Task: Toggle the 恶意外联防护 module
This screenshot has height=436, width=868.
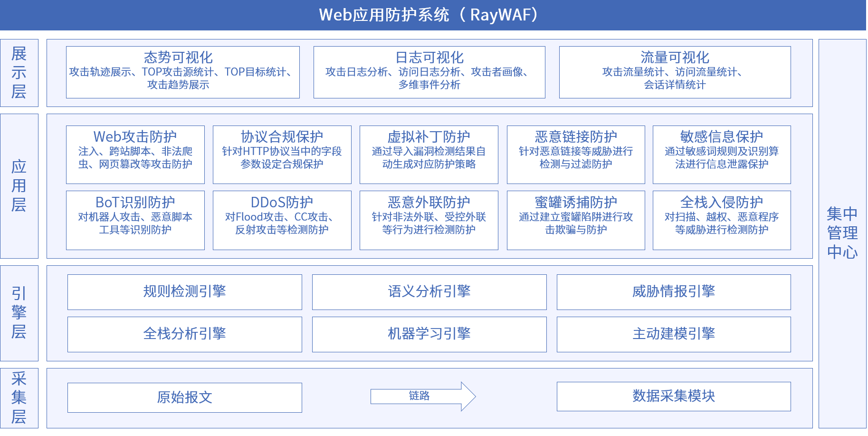Action: pos(429,220)
